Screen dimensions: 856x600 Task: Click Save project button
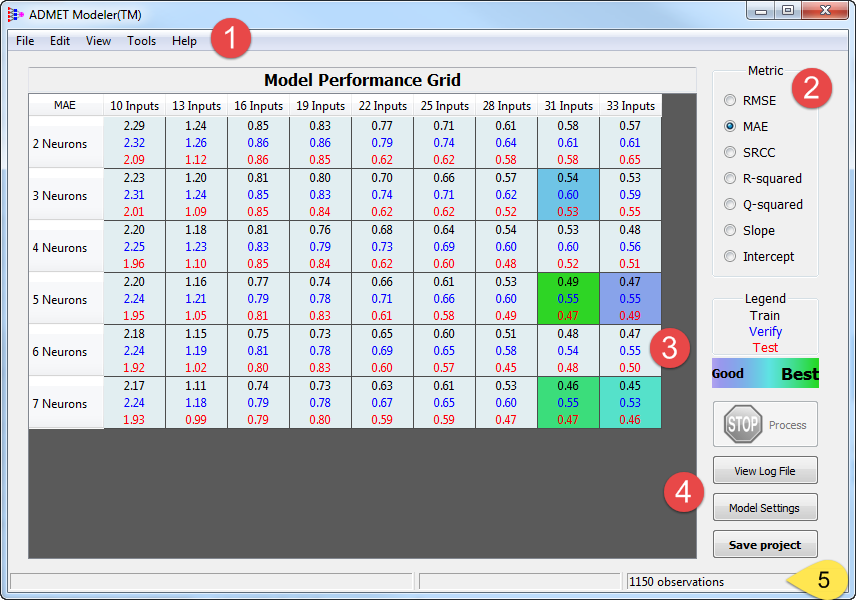pyautogui.click(x=765, y=545)
